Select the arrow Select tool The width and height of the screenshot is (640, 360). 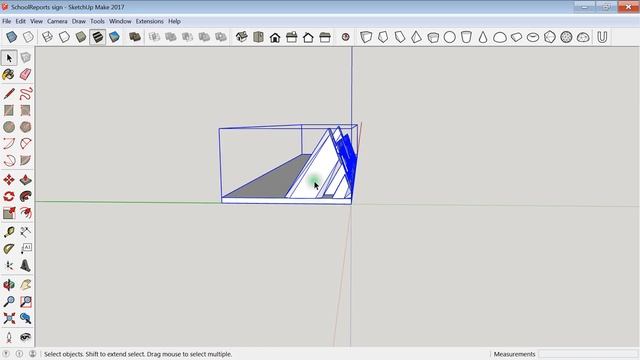pos(9,58)
